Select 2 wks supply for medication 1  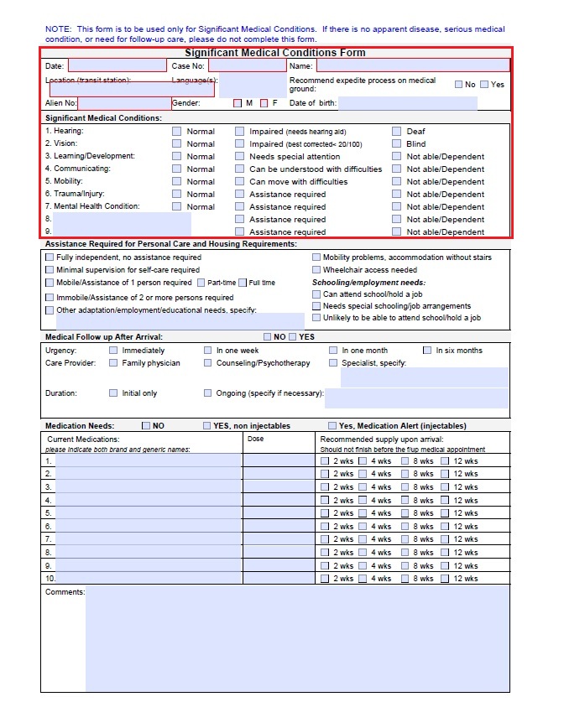click(x=325, y=461)
